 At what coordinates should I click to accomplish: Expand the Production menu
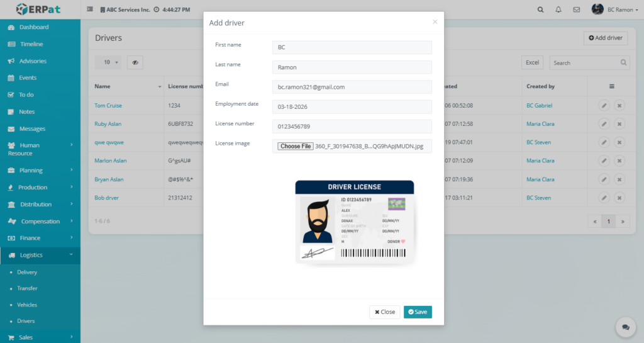coord(40,188)
